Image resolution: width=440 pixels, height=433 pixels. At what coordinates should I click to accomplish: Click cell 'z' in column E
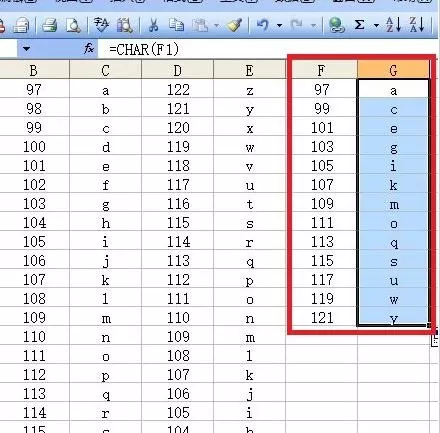pyautogui.click(x=249, y=89)
